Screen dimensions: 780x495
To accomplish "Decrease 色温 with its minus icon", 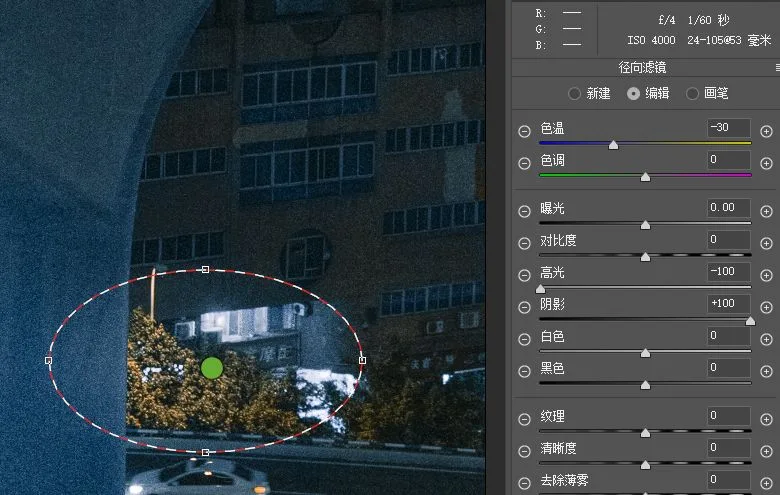I will [x=524, y=131].
